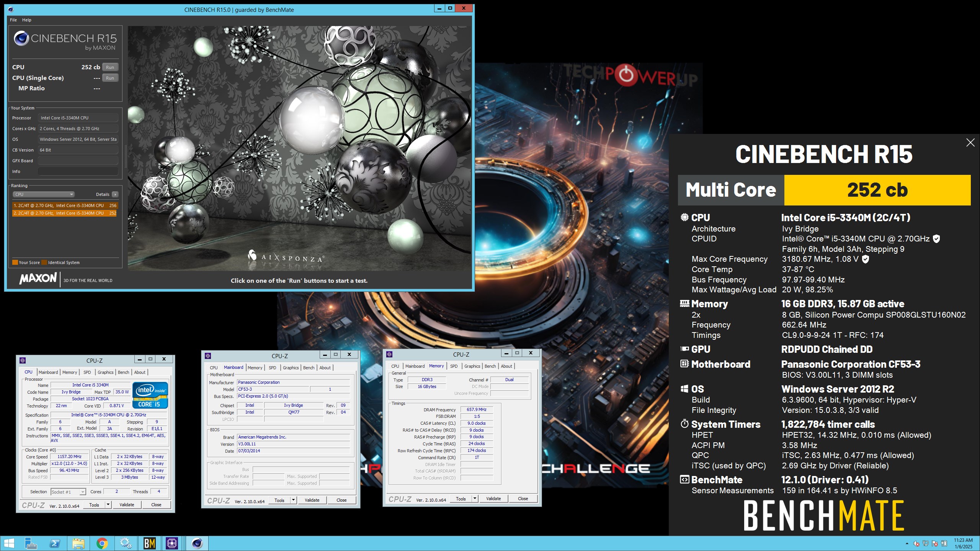Image resolution: width=980 pixels, height=551 pixels.
Task: Click the GFX Board field in Cinebench
Action: point(78,161)
